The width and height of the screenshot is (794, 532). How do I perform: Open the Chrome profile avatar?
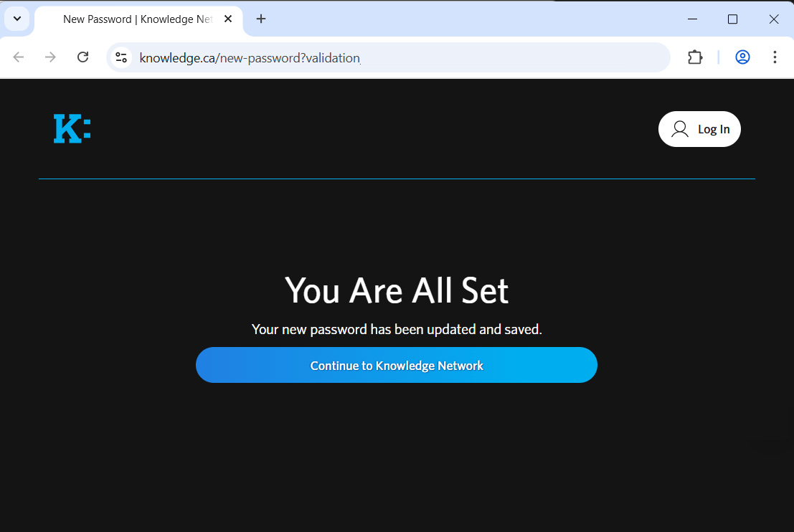[x=742, y=57]
